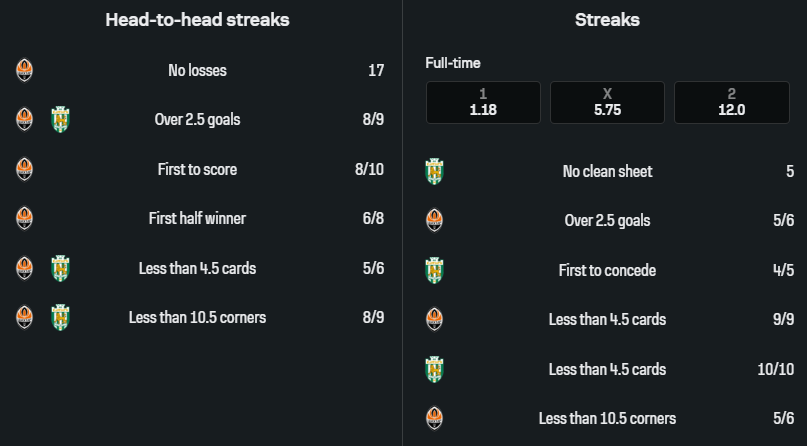Select draw odds 5.75
This screenshot has width=807, height=446.
pos(607,103)
